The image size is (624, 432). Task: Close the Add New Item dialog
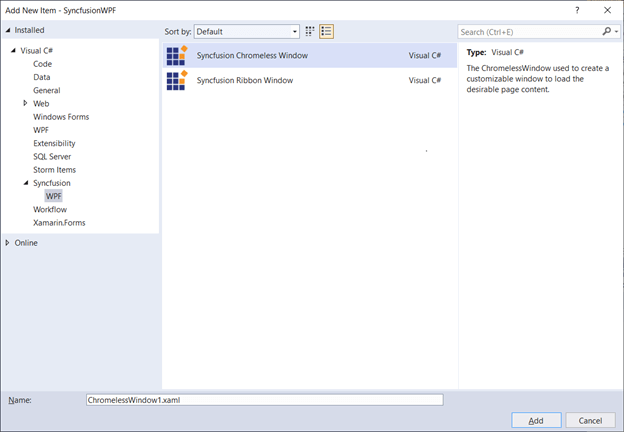click(607, 10)
